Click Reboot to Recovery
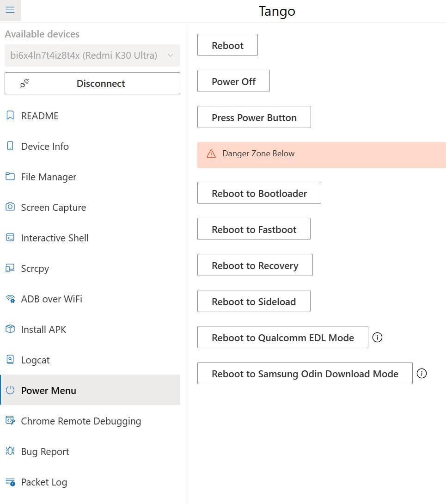 click(255, 265)
